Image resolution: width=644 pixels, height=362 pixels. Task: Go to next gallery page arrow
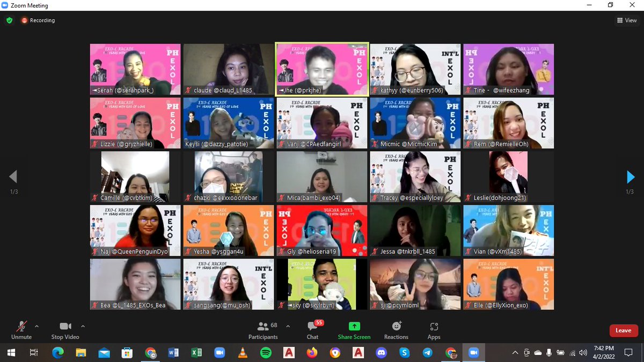(631, 177)
